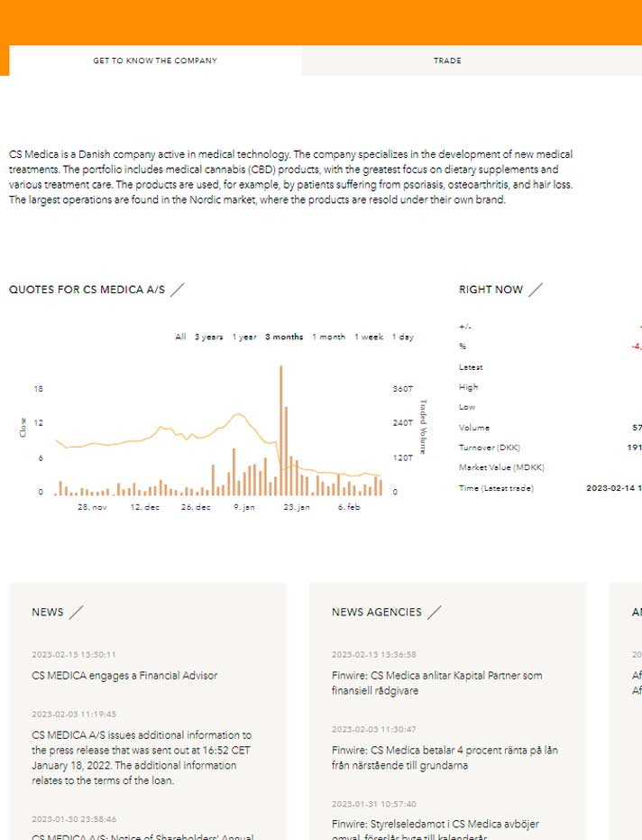Open Finwire article about 4 procent ränta

pyautogui.click(x=445, y=758)
